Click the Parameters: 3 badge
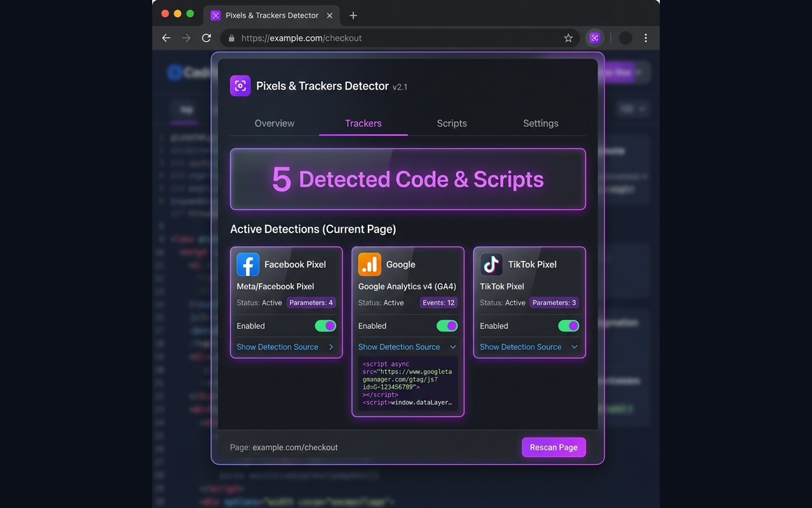 [x=554, y=303]
